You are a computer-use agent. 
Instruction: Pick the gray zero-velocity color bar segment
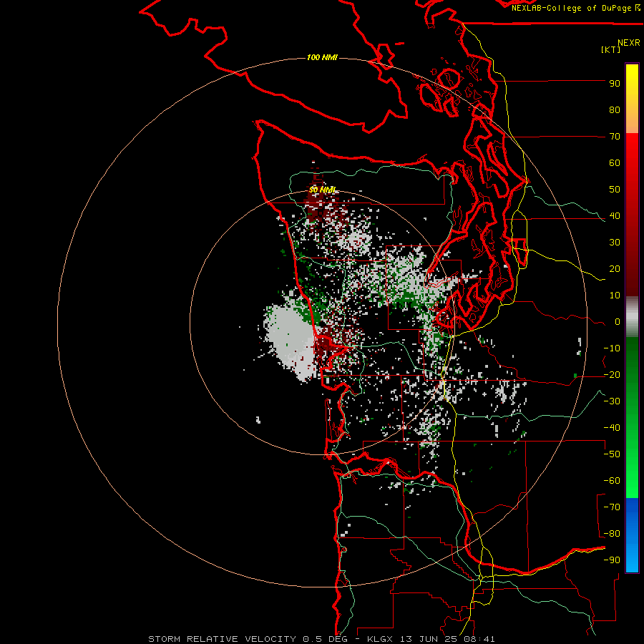632,317
